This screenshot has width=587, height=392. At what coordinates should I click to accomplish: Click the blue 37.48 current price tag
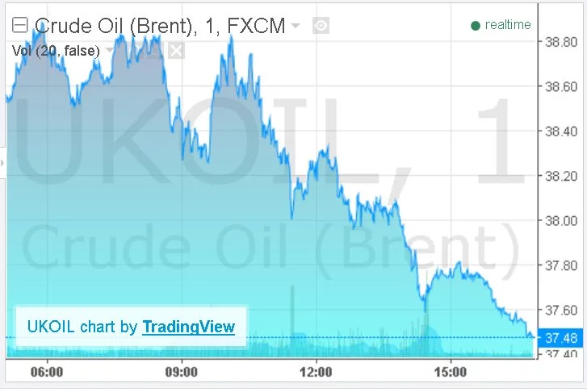click(560, 338)
